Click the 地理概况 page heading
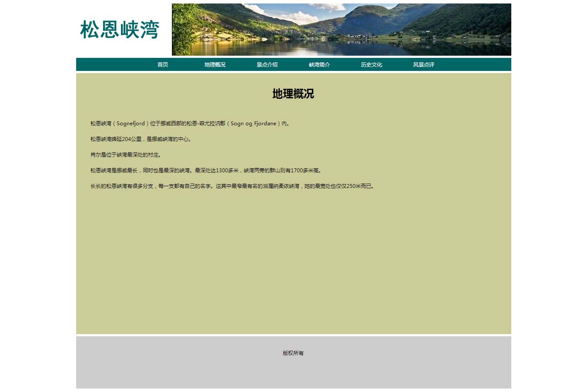Image resolution: width=587 pixels, height=392 pixels. [293, 94]
